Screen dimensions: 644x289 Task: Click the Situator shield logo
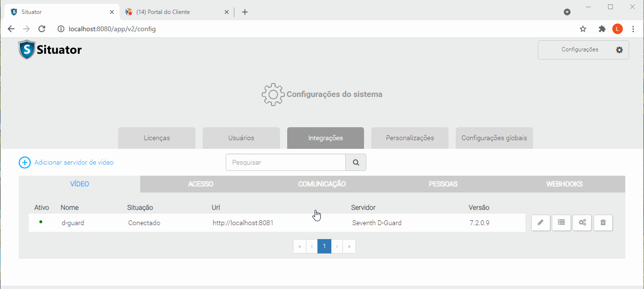point(27,50)
